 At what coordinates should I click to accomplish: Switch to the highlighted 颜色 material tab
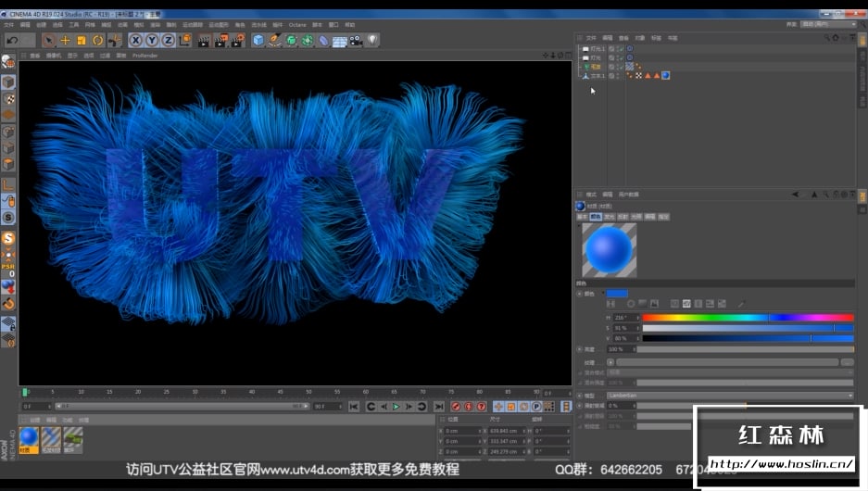point(596,217)
